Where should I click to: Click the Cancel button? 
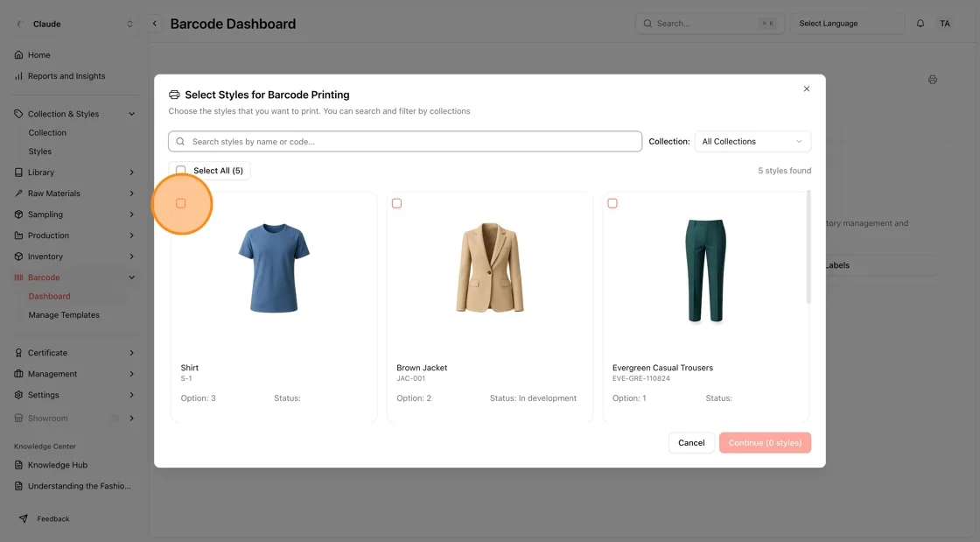[691, 442]
